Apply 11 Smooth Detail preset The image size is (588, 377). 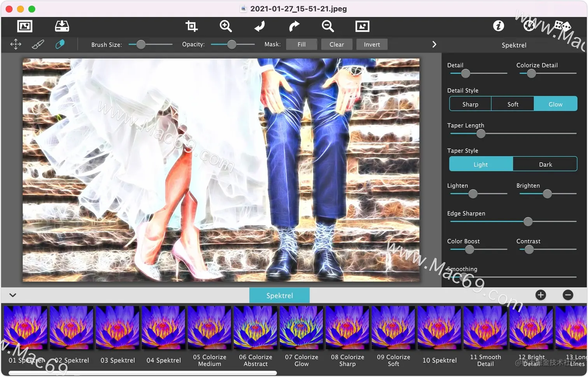pyautogui.click(x=485, y=328)
